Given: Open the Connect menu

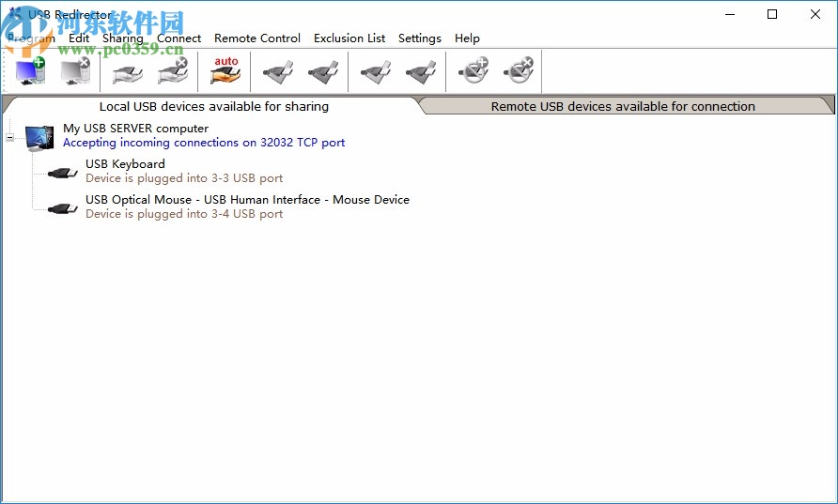Looking at the screenshot, I should pyautogui.click(x=179, y=38).
